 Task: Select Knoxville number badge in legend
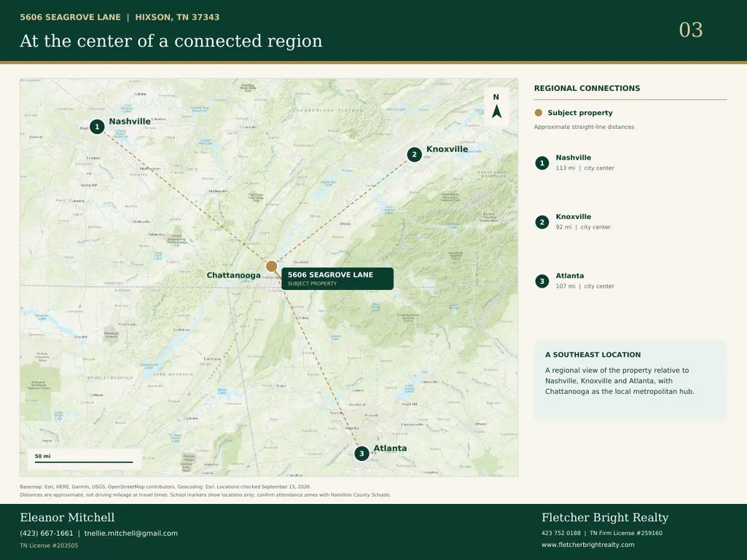(x=541, y=222)
